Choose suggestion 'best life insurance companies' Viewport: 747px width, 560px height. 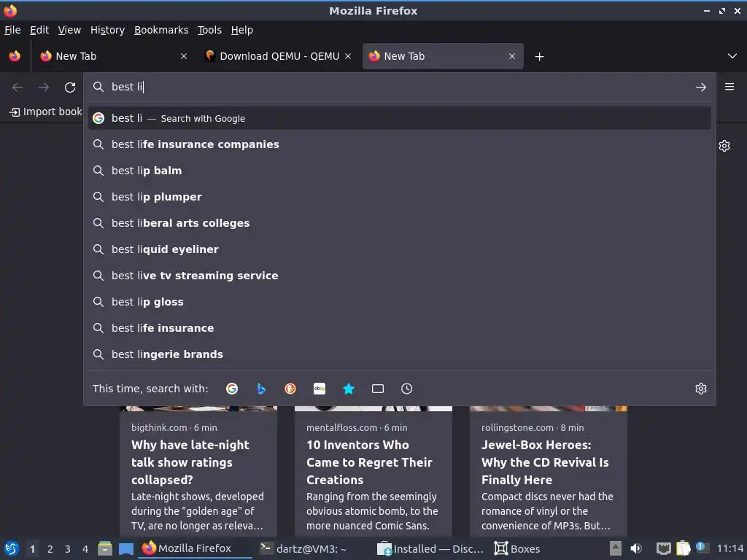[399, 144]
